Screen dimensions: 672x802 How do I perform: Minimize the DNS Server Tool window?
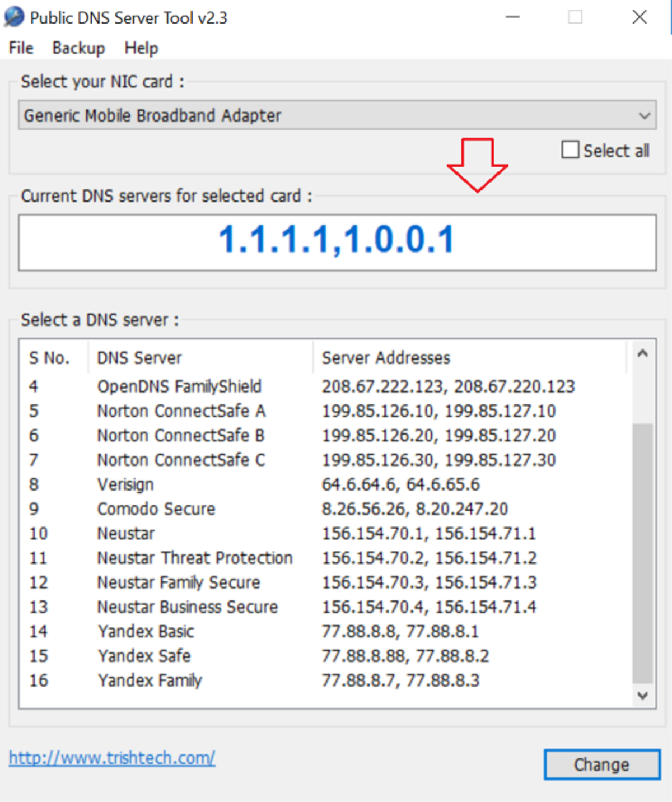pyautogui.click(x=512, y=17)
